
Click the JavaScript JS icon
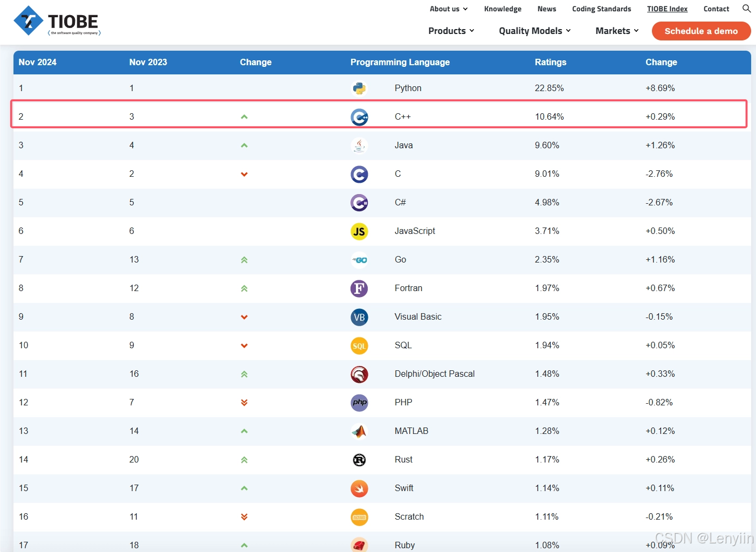tap(359, 231)
